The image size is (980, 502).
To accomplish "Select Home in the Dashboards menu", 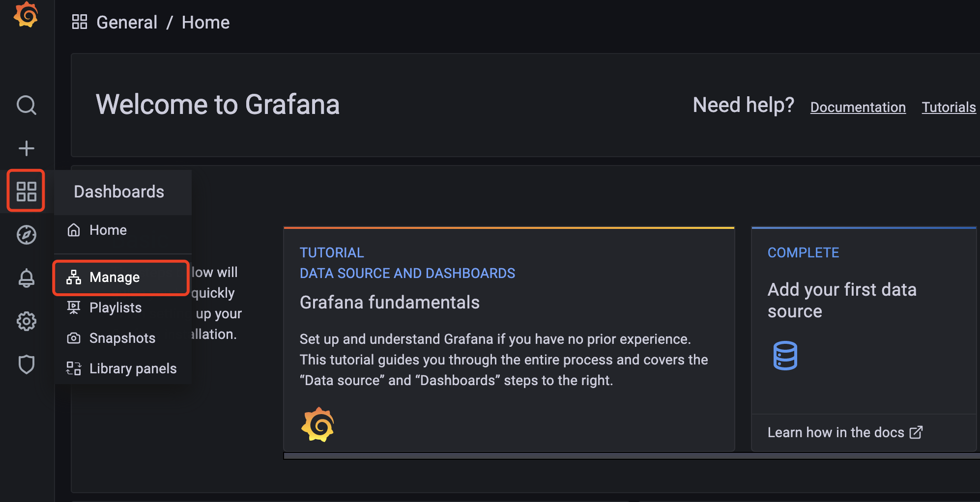I will pos(108,230).
